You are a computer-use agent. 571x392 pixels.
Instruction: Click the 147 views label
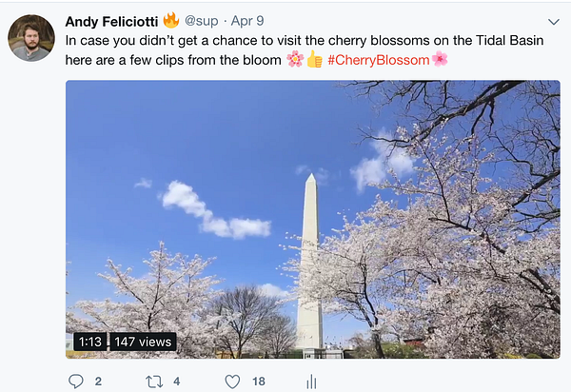tap(143, 342)
